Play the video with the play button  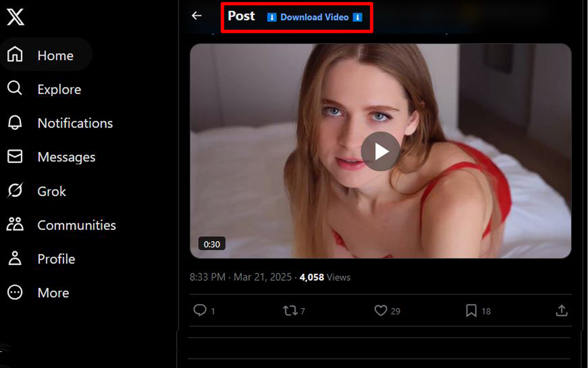(x=380, y=152)
